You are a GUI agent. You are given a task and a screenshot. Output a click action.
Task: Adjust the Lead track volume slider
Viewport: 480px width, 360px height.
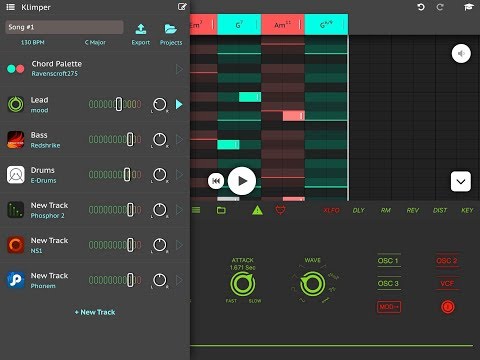click(115, 104)
